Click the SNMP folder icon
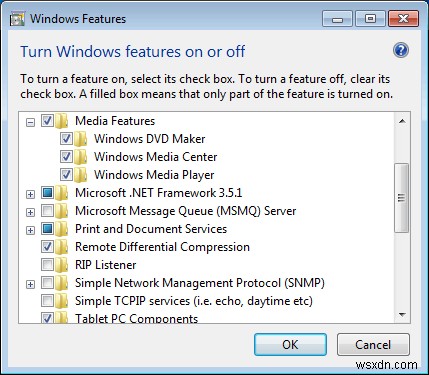Screen dimensions: 429x375 [x=61, y=283]
